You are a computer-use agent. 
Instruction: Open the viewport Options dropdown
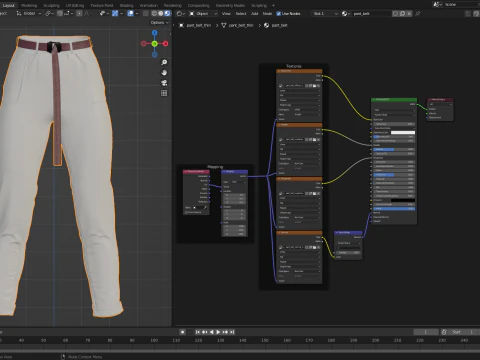(x=160, y=23)
